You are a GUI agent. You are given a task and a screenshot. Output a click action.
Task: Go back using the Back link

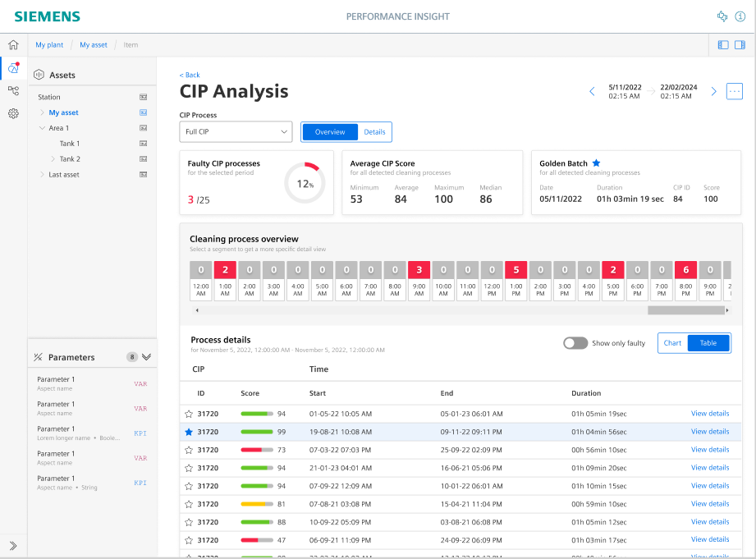tap(190, 75)
